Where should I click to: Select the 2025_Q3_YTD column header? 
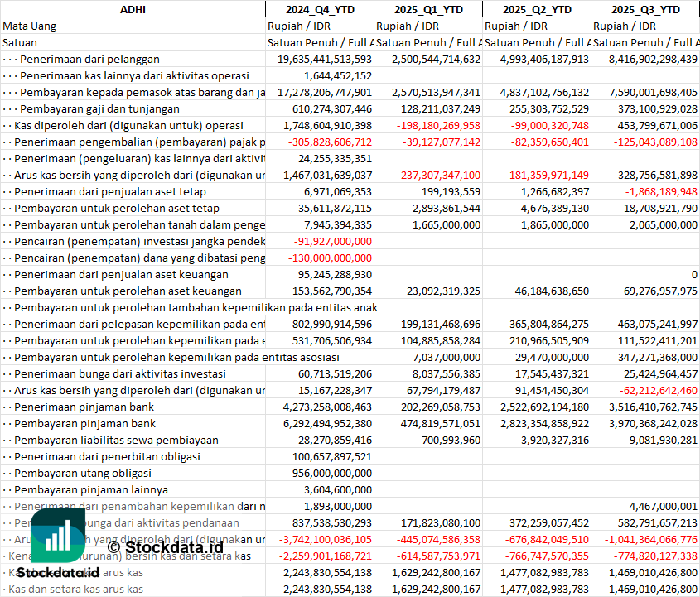pos(645,9)
